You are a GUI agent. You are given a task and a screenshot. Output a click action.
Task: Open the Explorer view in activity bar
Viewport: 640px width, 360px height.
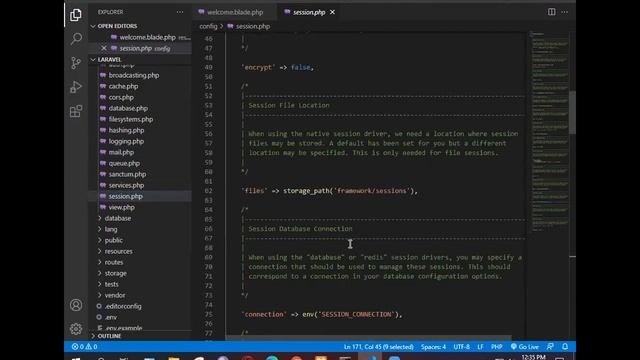coord(76,15)
